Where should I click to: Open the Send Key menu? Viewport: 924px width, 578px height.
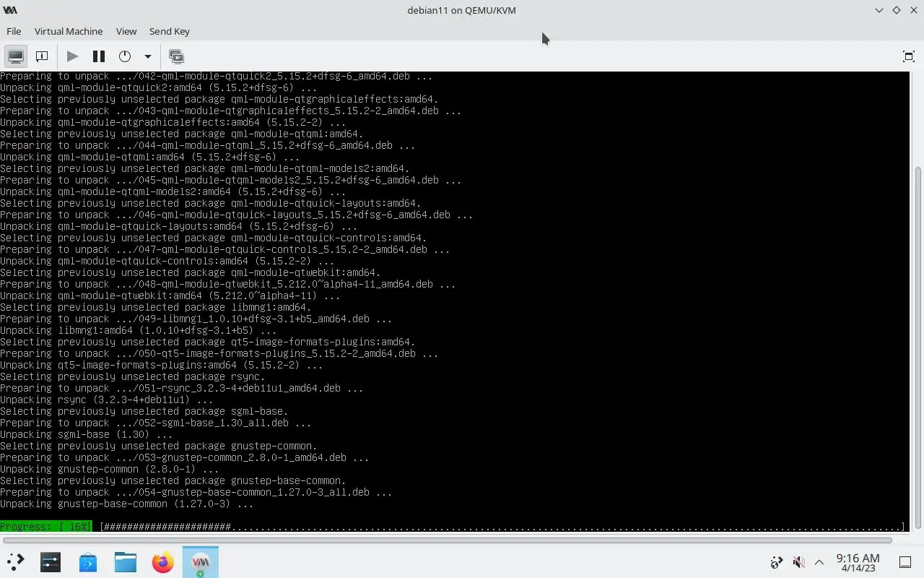(x=169, y=31)
